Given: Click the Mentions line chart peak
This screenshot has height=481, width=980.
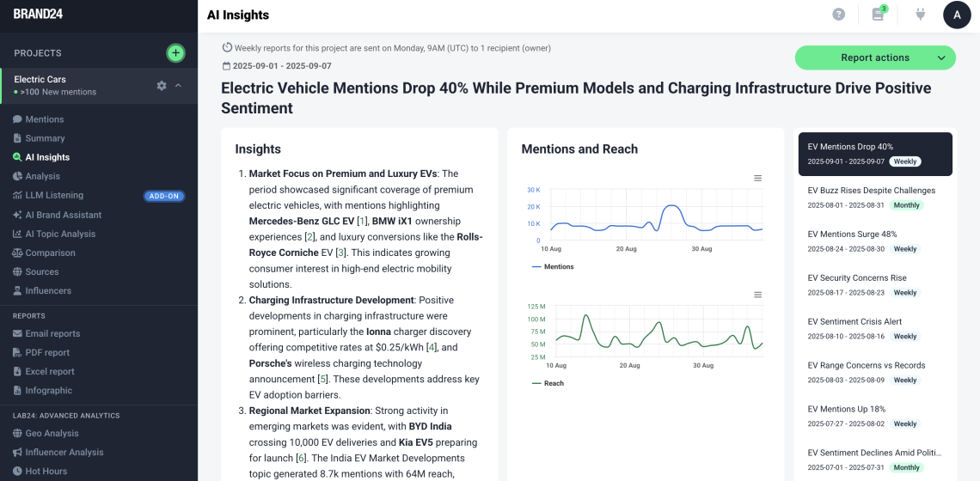Looking at the screenshot, I should [672, 205].
